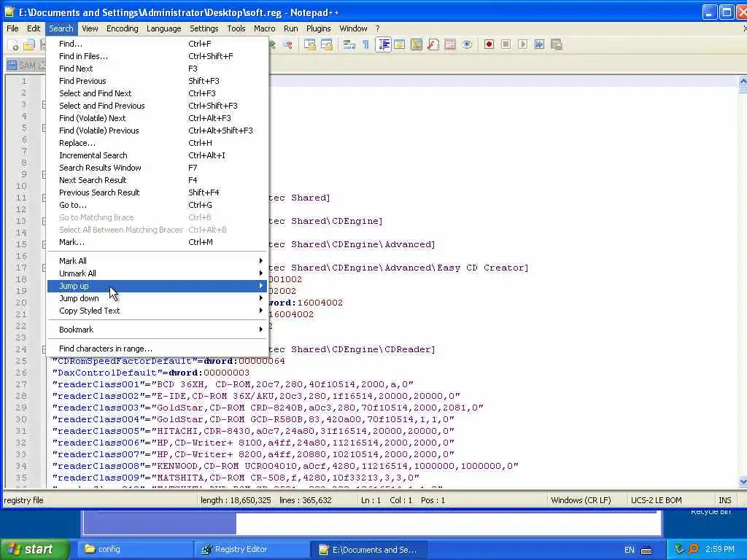Click Run a Macro Multiple Times icon
This screenshot has width=747, height=560.
click(x=539, y=44)
